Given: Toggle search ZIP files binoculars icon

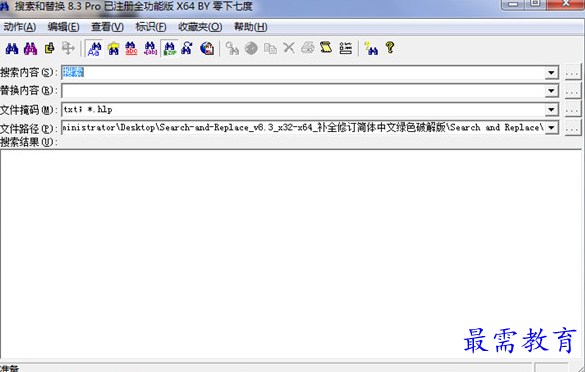Looking at the screenshot, I should (x=169, y=49).
